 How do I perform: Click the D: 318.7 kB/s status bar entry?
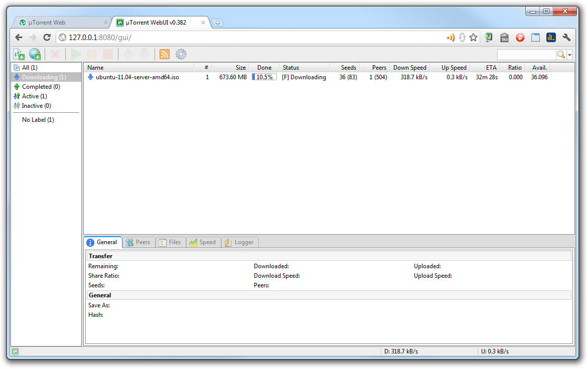pyautogui.click(x=401, y=351)
